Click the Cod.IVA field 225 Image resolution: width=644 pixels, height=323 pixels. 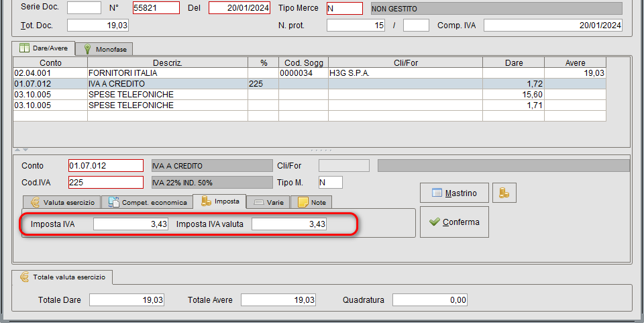106,182
